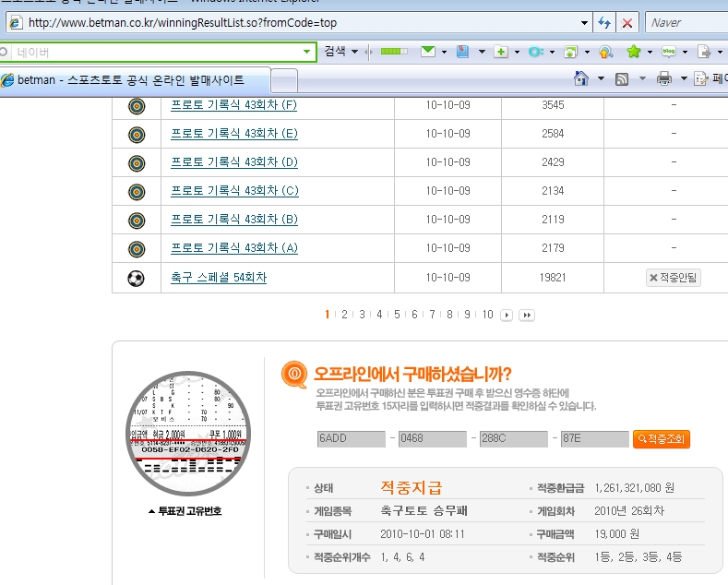
Task: Click the last page double-arrow button
Action: tap(526, 315)
